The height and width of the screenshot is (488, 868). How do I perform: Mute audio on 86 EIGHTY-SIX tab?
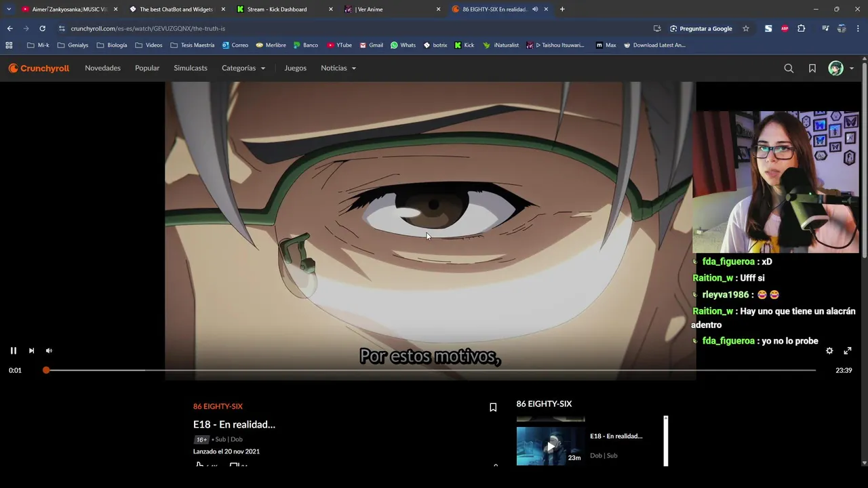(535, 9)
